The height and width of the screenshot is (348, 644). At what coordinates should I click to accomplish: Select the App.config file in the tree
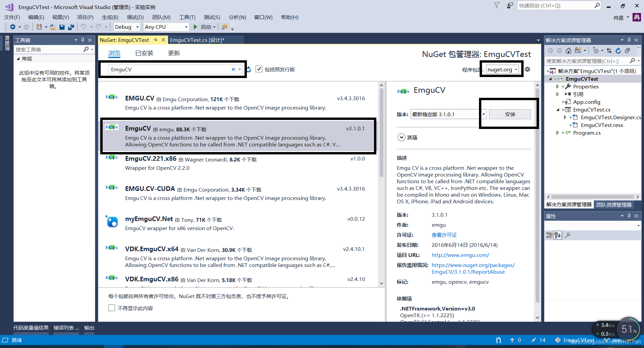(586, 102)
